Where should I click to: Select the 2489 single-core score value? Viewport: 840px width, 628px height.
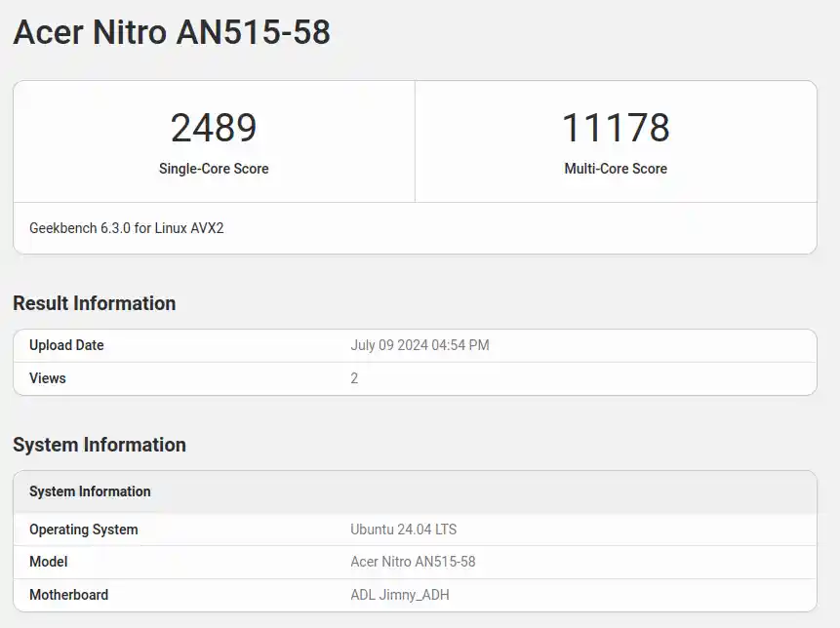[214, 128]
